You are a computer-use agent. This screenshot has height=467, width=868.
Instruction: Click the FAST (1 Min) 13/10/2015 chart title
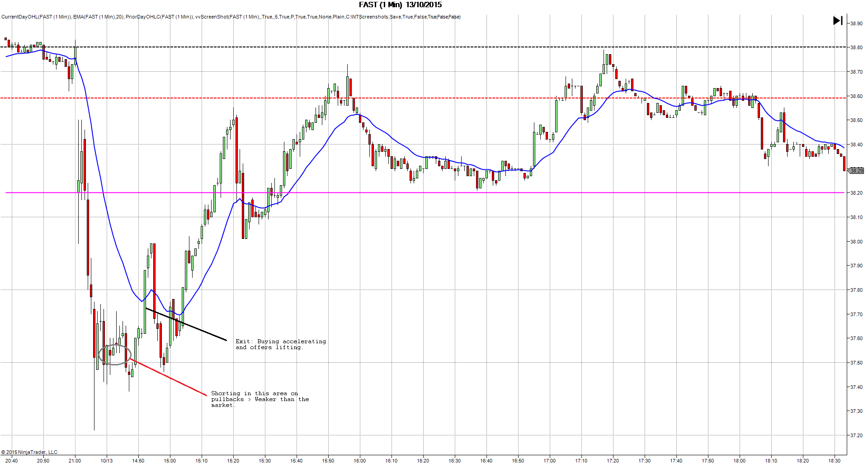400,5
